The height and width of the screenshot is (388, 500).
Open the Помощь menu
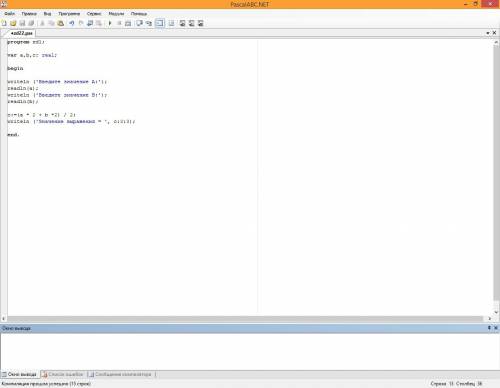(139, 14)
